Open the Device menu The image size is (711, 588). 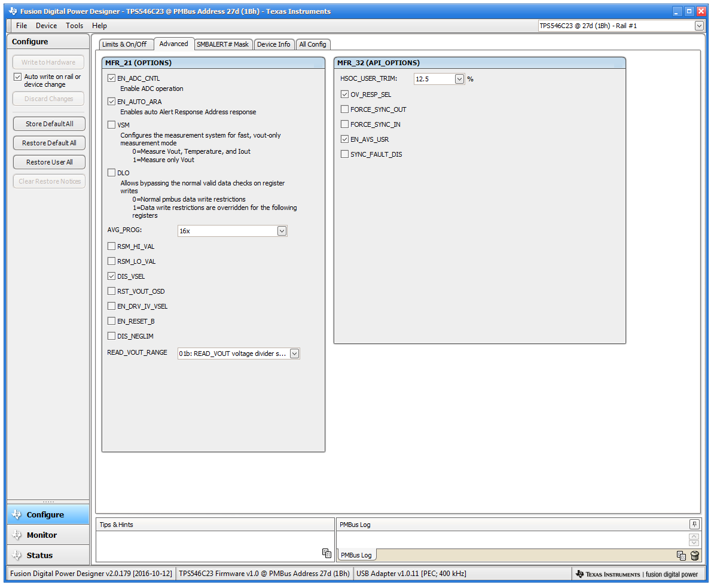[46, 26]
